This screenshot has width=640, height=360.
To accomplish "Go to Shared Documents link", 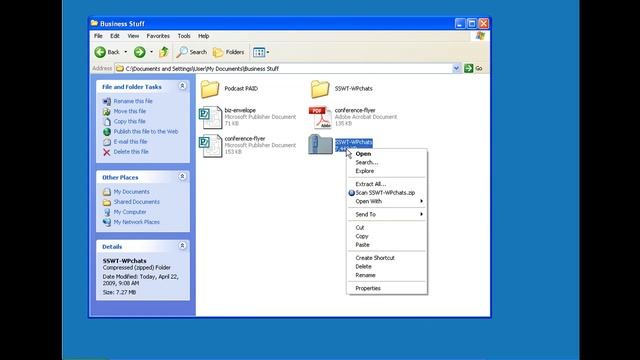I will coord(136,202).
